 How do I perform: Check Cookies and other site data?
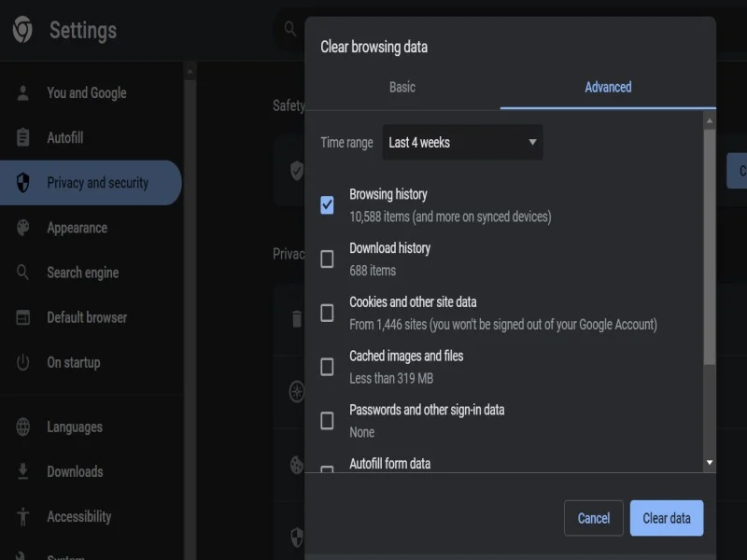(x=327, y=313)
